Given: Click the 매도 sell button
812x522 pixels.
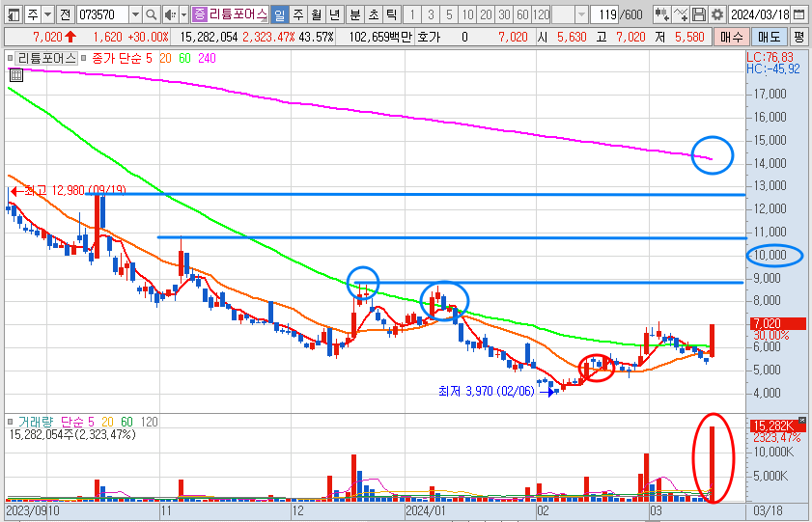Looking at the screenshot, I should (x=770, y=37).
